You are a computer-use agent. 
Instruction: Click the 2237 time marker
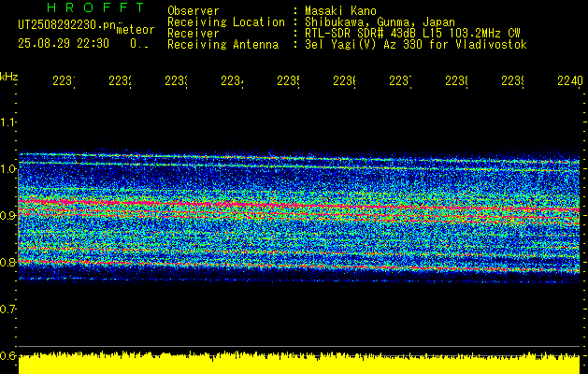(400, 80)
